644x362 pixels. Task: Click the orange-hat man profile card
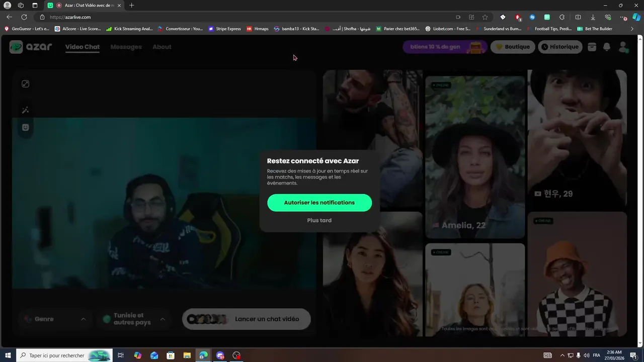[577, 274]
